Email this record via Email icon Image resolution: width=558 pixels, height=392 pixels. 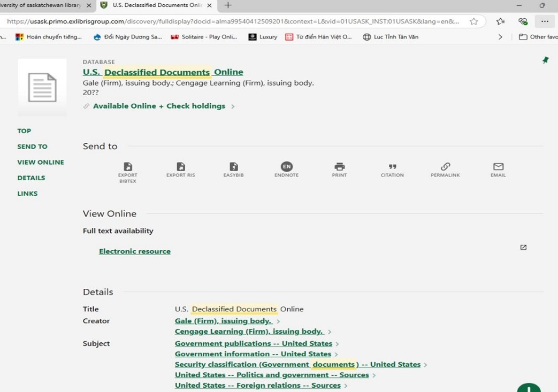coord(498,167)
